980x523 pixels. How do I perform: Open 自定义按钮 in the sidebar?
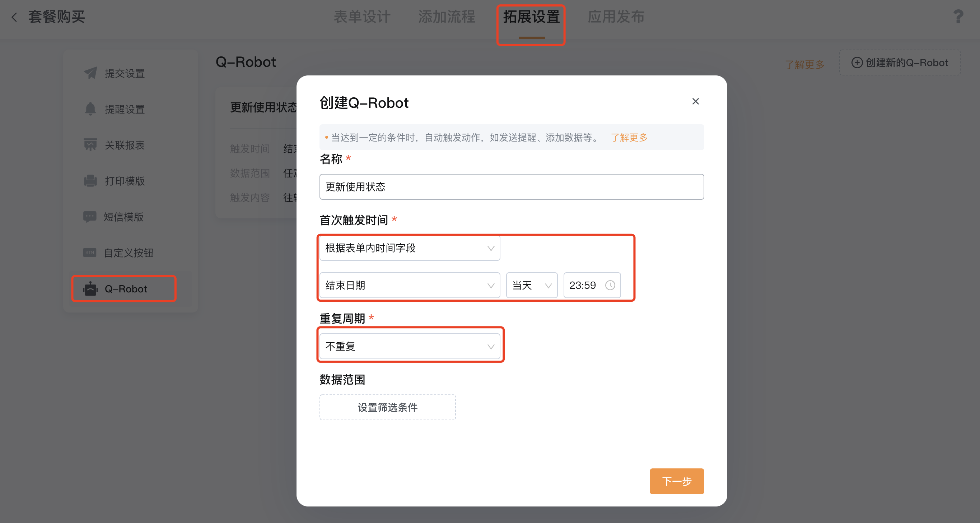131,253
